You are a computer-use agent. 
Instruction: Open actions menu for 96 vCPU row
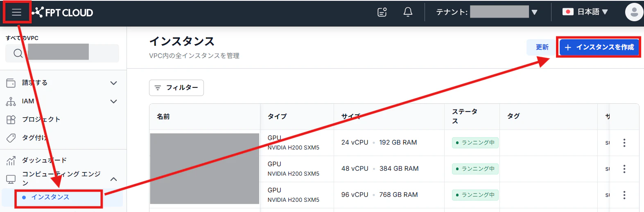tap(624, 195)
